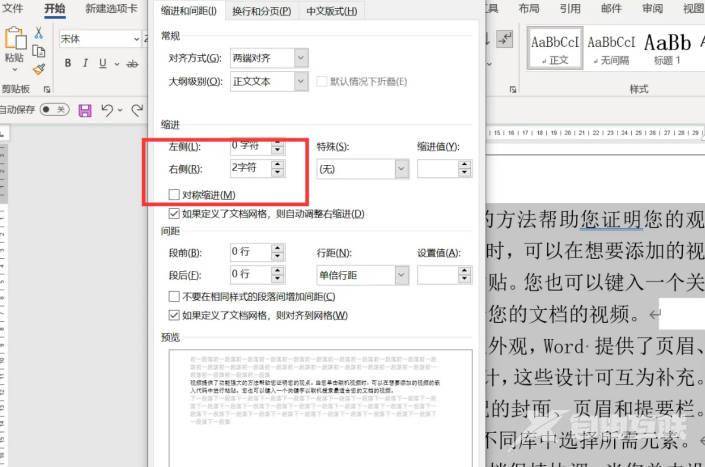Click the text direction icon in the ribbon
The image size is (705, 467).
pyautogui.click(x=504, y=39)
